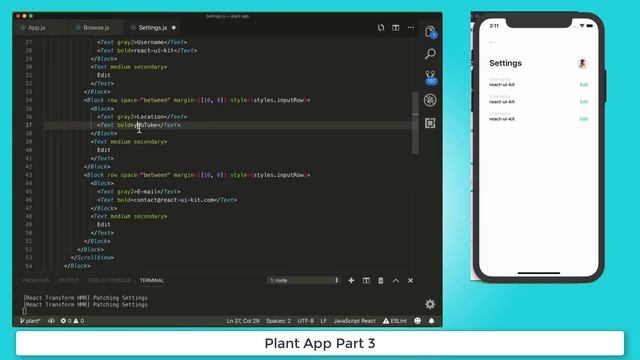This screenshot has width=640, height=360.
Task: Click '</ScrollView>' on line 53
Action: coord(92,258)
